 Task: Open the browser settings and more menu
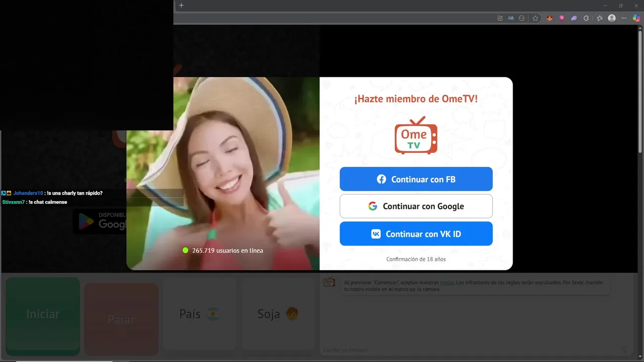coord(624,18)
